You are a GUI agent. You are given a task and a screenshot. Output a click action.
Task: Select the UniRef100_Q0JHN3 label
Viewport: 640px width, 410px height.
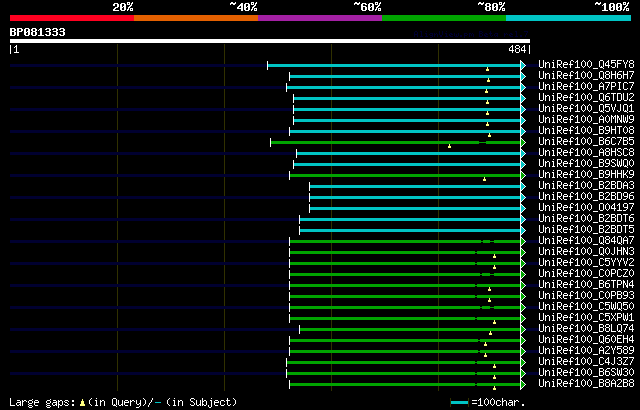(x=587, y=252)
